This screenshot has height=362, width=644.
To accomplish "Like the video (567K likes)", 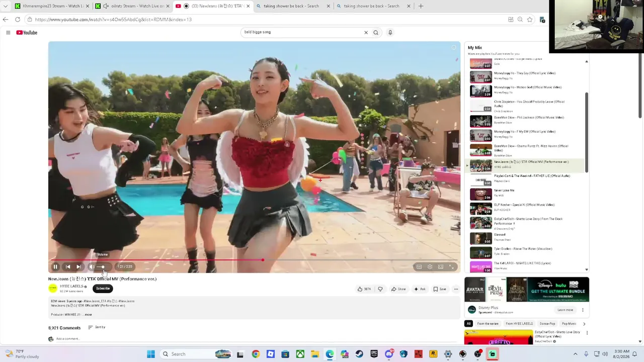I will coord(364,289).
